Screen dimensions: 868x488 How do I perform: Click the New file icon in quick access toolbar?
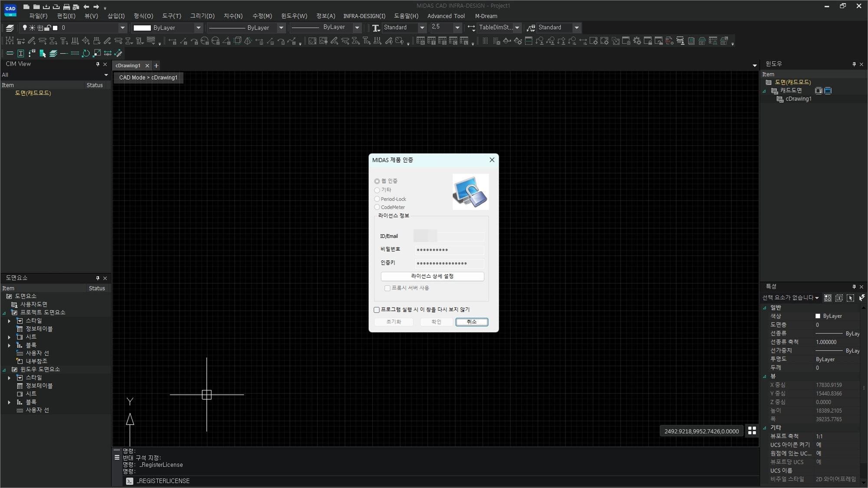(x=26, y=7)
